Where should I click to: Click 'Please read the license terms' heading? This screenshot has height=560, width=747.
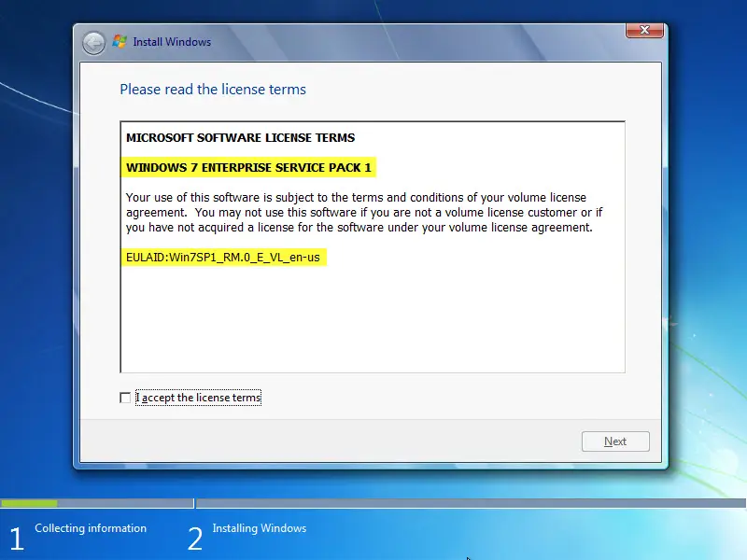click(x=213, y=90)
